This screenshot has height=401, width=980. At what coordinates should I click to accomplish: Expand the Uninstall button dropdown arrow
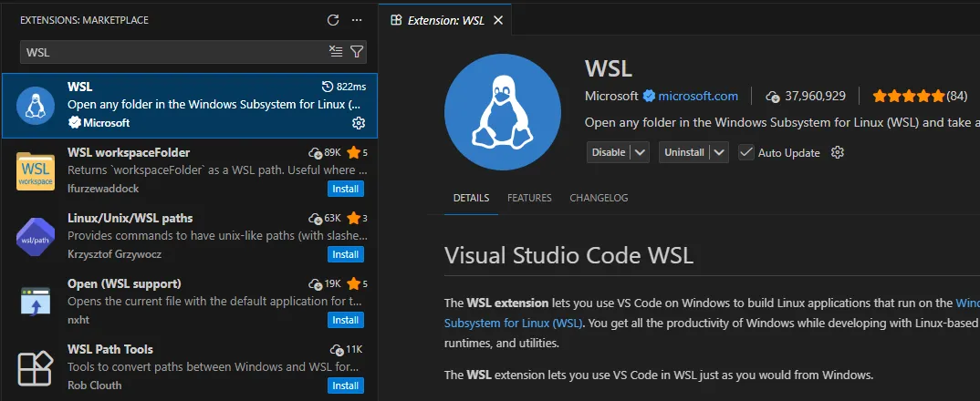720,152
